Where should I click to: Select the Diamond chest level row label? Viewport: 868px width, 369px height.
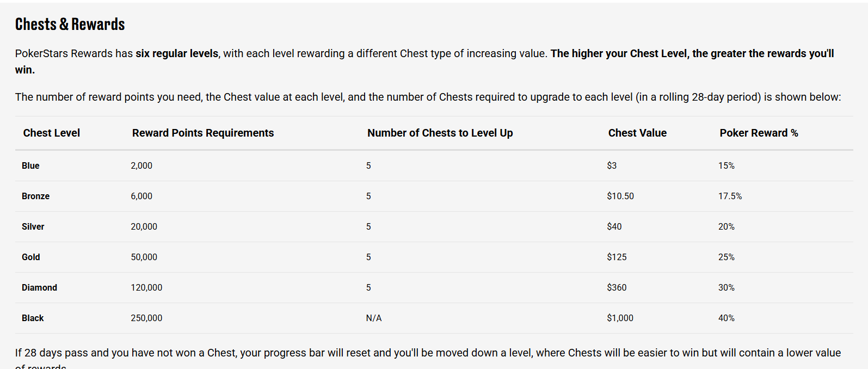pos(39,287)
